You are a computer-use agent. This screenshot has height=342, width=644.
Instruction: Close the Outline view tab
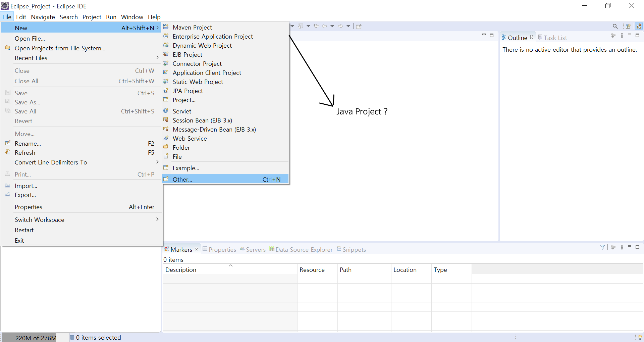pyautogui.click(x=532, y=37)
